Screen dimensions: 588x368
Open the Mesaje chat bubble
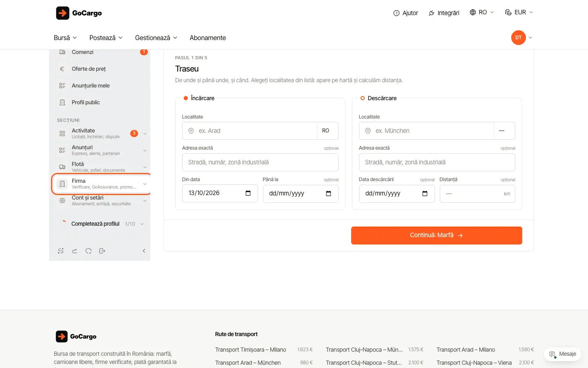562,354
